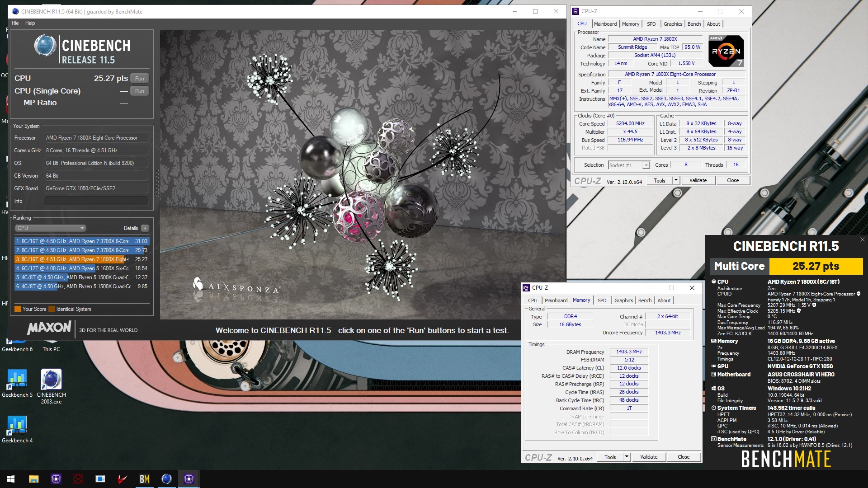The image size is (868, 488).
Task: Open Mainboard tab in bottom CPU-Z
Action: tap(556, 300)
